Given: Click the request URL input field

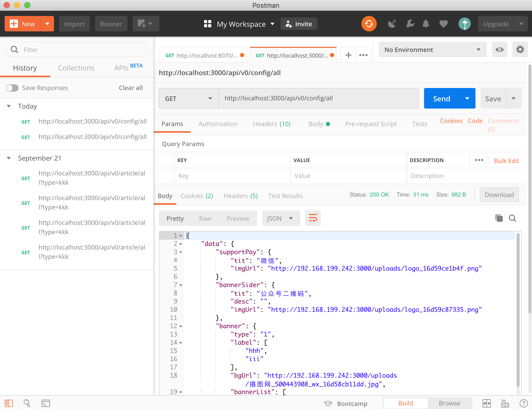Looking at the screenshot, I should pos(318,98).
